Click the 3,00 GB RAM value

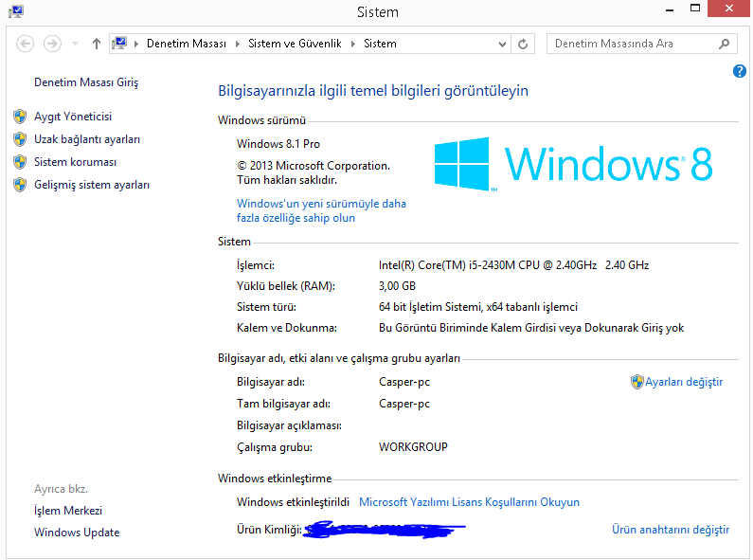(x=397, y=286)
